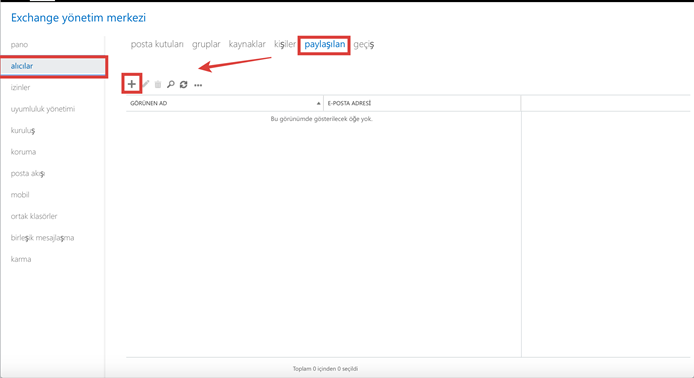Open ortak klasörler in the sidebar

coord(34,216)
